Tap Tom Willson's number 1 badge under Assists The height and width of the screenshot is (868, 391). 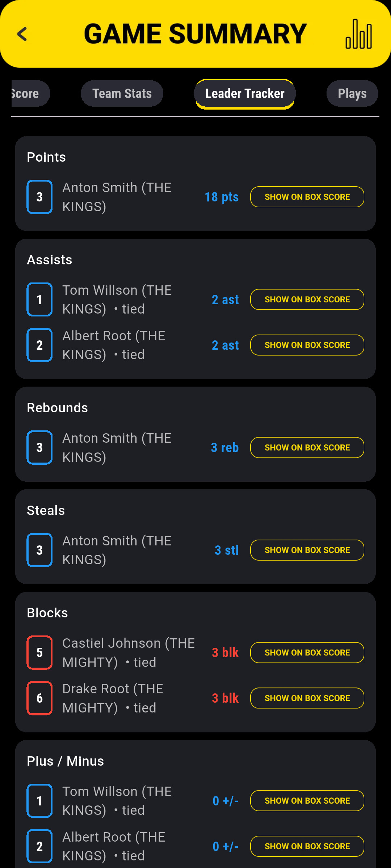tap(39, 299)
